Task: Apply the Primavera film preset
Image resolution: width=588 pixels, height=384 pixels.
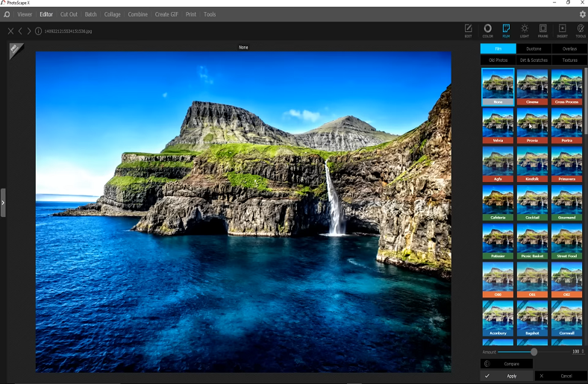Action: coord(566,164)
